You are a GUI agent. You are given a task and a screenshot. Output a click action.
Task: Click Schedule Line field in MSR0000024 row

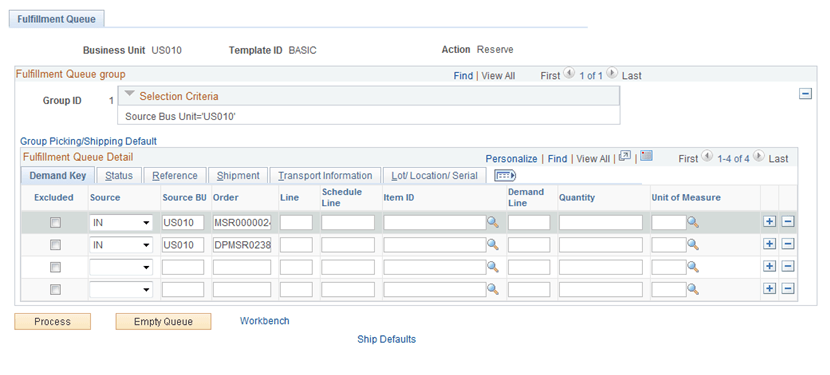348,223
